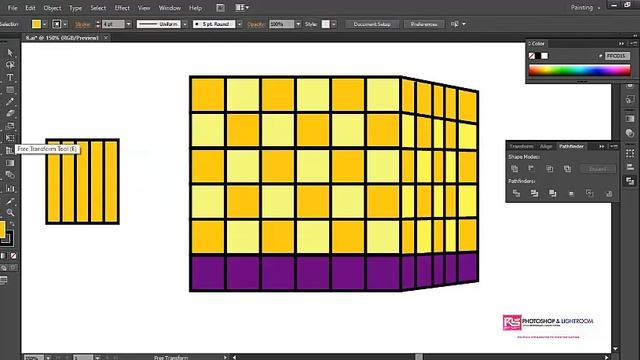The width and height of the screenshot is (640, 360).
Task: Click the Intersect shape mode icon
Action: coord(549,169)
